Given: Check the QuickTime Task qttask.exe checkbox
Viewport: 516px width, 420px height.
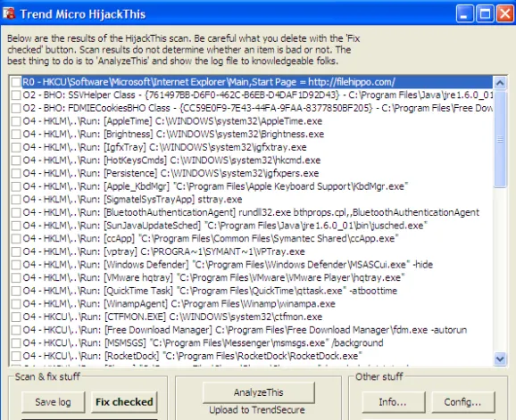Looking at the screenshot, I should coord(16,291).
